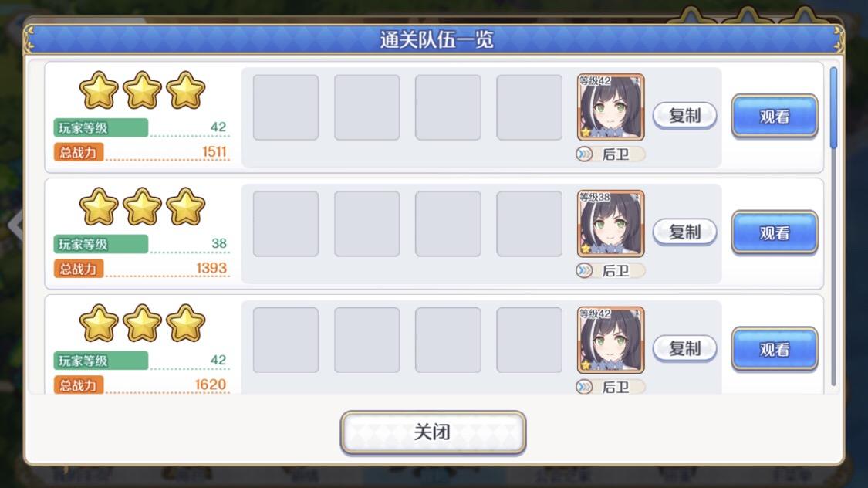This screenshot has width=868, height=488.
Task: Copy the level 38 team with 复制
Action: pyautogui.click(x=685, y=232)
